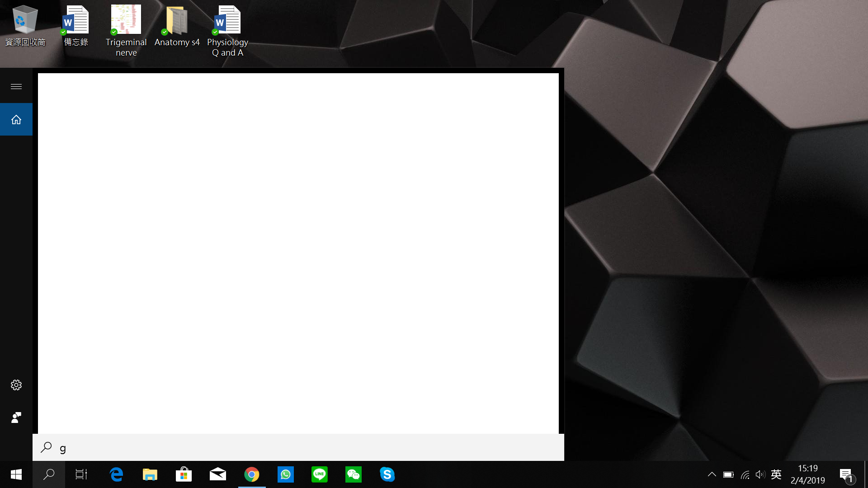Open LINE app from taskbar
This screenshot has width=868, height=488.
[320, 474]
